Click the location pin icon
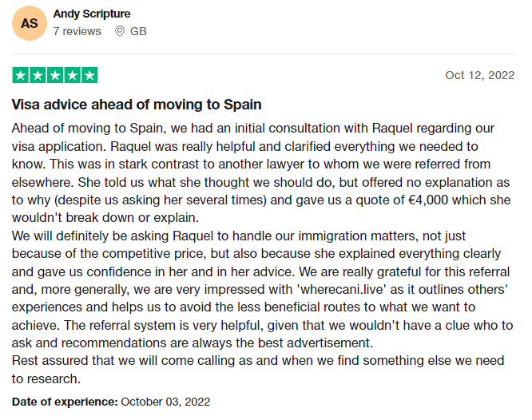532x420 pixels. (x=120, y=31)
